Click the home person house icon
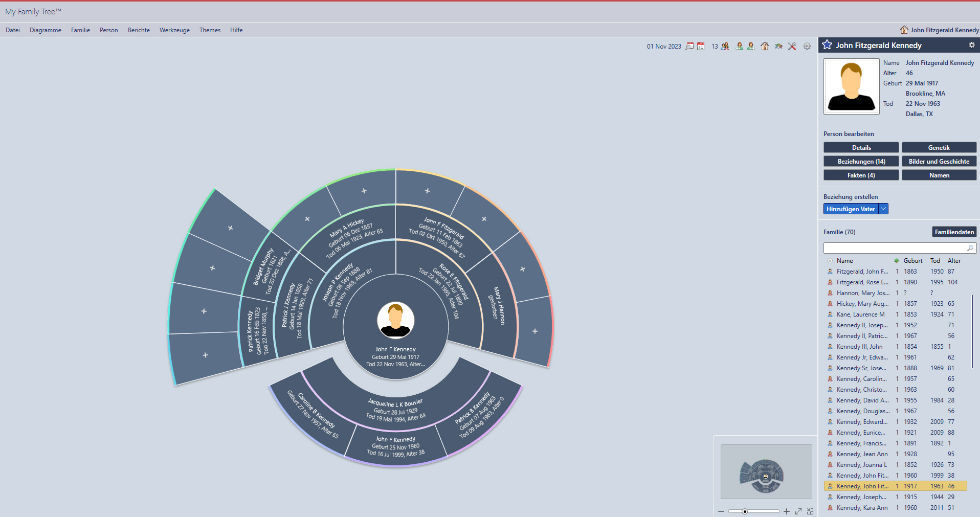This screenshot has width=980, height=517. coord(765,46)
